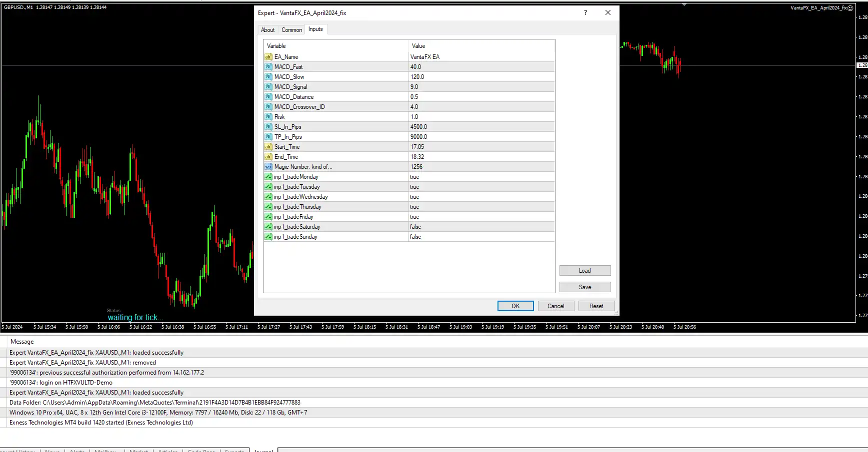Confirm the dialog with OK
The image size is (868, 452).
[515, 306]
